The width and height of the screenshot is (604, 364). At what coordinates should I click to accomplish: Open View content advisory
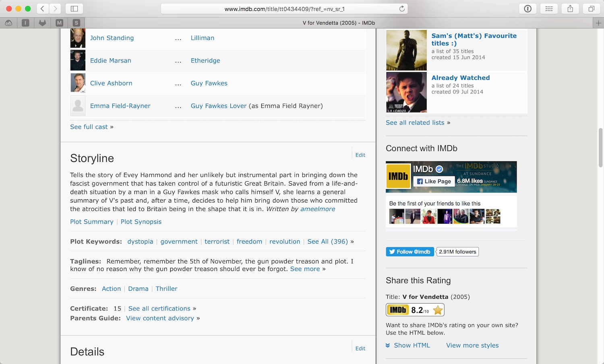pos(159,318)
